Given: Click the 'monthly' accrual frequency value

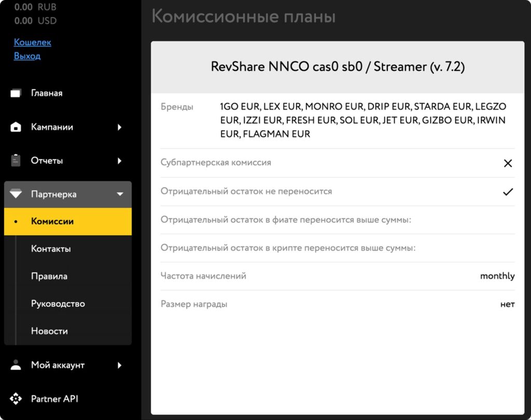Looking at the screenshot, I should [x=497, y=276].
